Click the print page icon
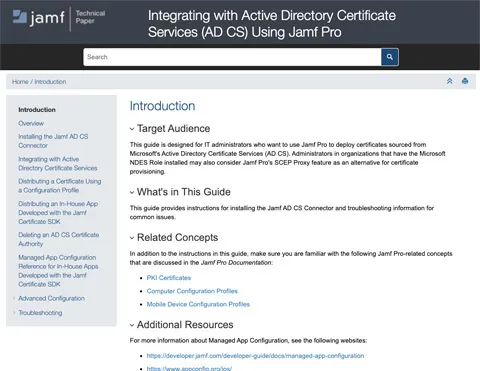 coord(465,81)
